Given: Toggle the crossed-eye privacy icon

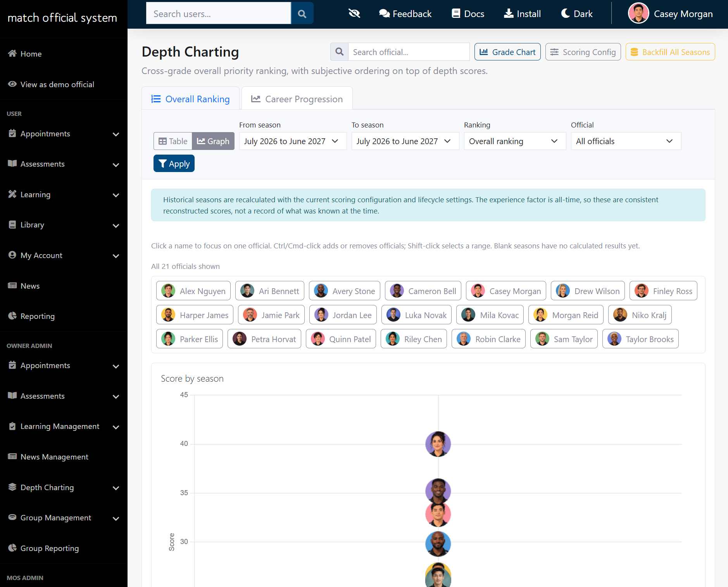Looking at the screenshot, I should point(354,14).
